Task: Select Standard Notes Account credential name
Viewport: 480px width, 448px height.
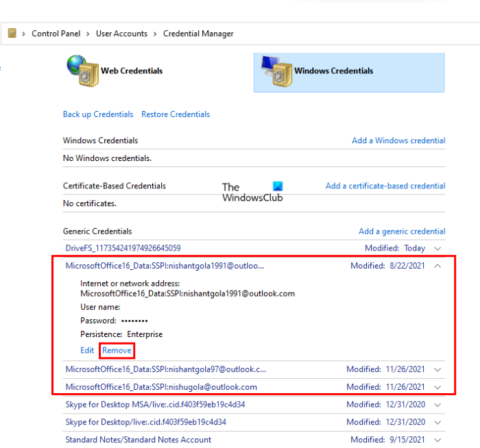Action: tap(139, 440)
